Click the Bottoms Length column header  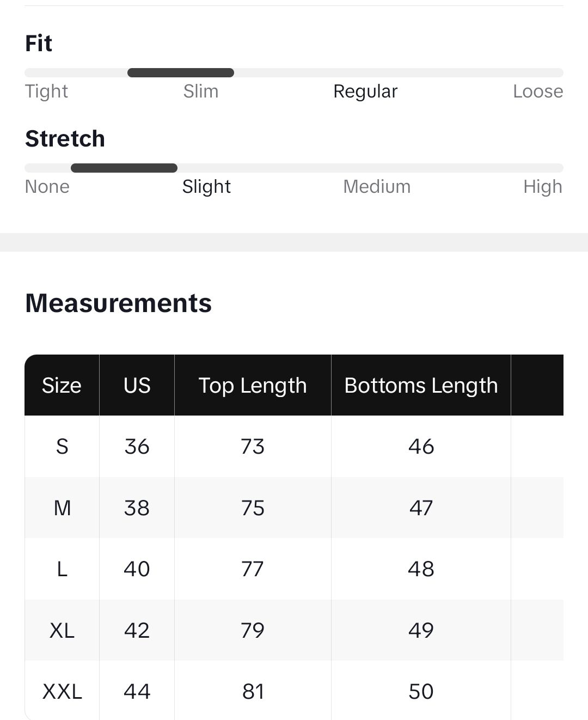coord(421,386)
